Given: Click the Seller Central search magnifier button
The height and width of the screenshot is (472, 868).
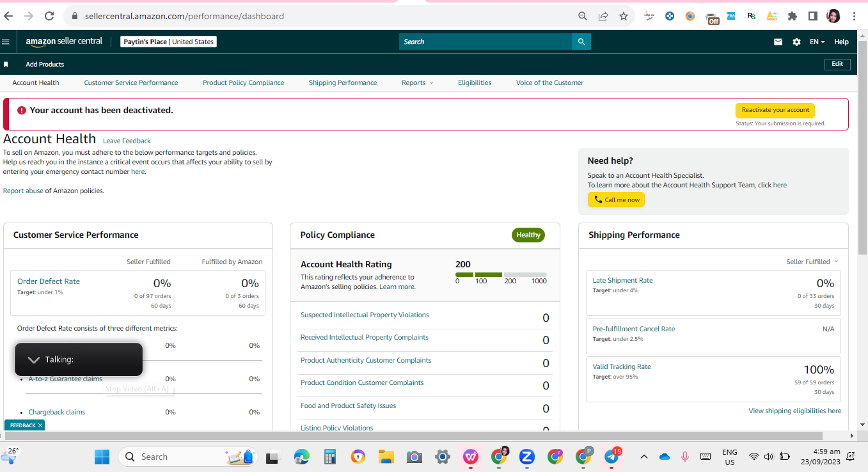Looking at the screenshot, I should point(581,42).
